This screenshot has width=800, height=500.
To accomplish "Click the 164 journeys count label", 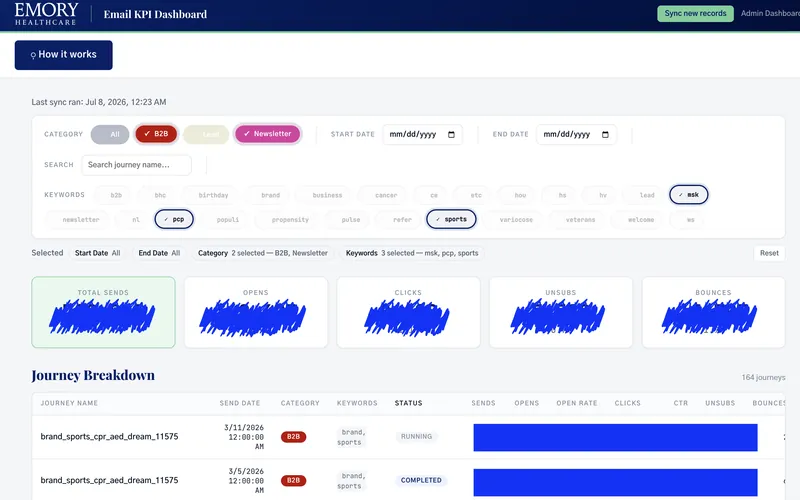I will click(763, 378).
